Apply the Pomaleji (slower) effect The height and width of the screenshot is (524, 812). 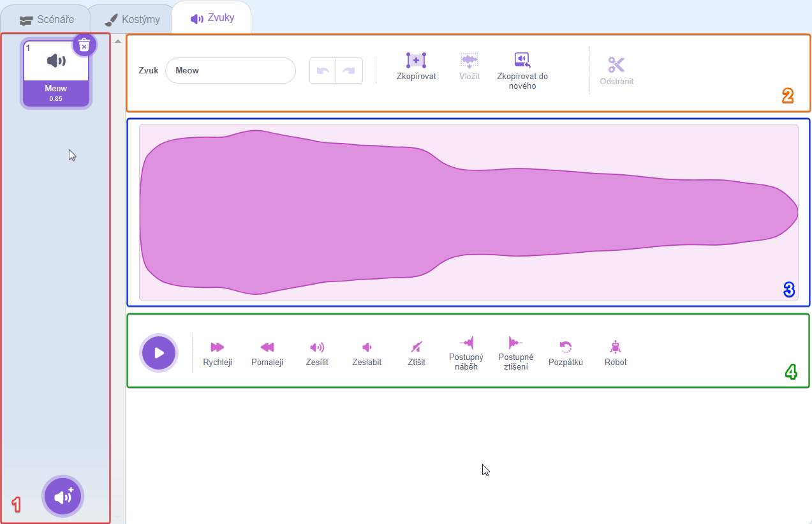point(267,347)
